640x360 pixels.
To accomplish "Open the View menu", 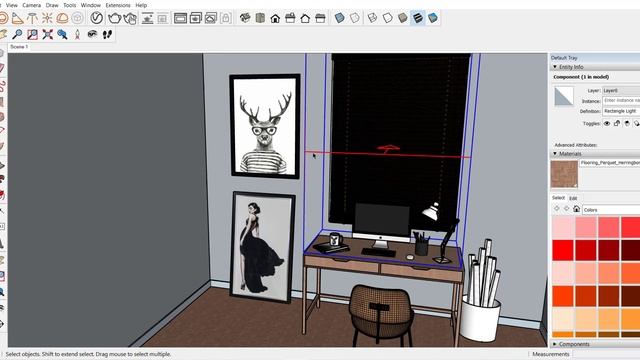I will pos(11,5).
